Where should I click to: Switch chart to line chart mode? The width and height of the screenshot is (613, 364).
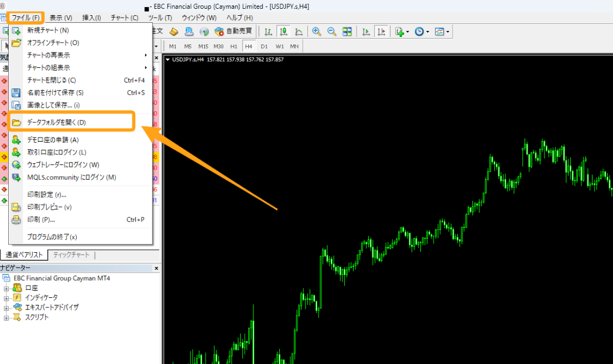point(299,32)
